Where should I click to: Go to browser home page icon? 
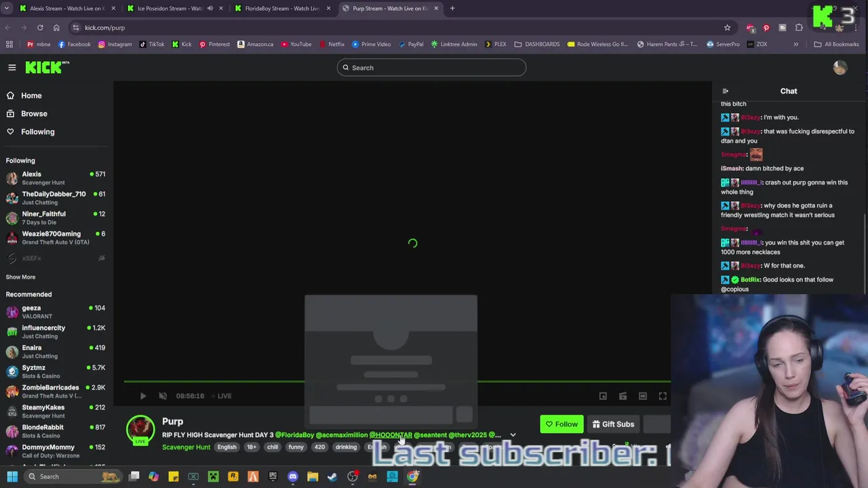(56, 28)
